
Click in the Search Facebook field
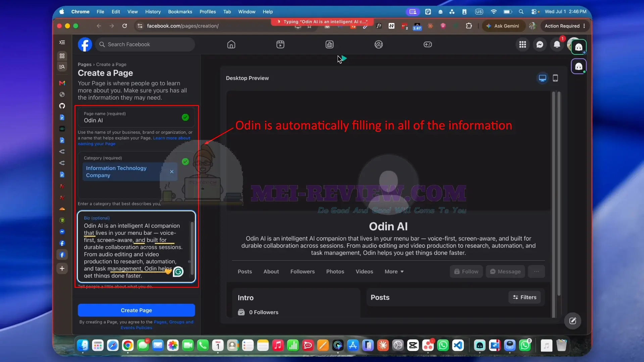pos(145,44)
